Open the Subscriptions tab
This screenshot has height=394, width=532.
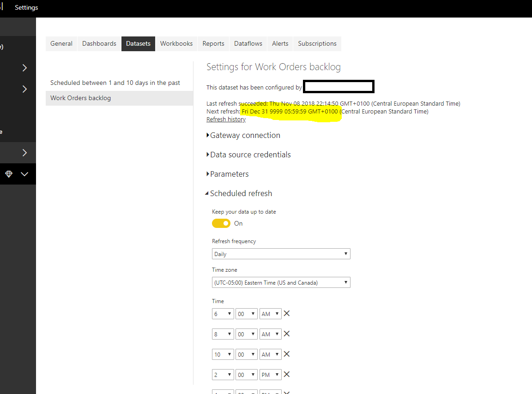(x=317, y=44)
